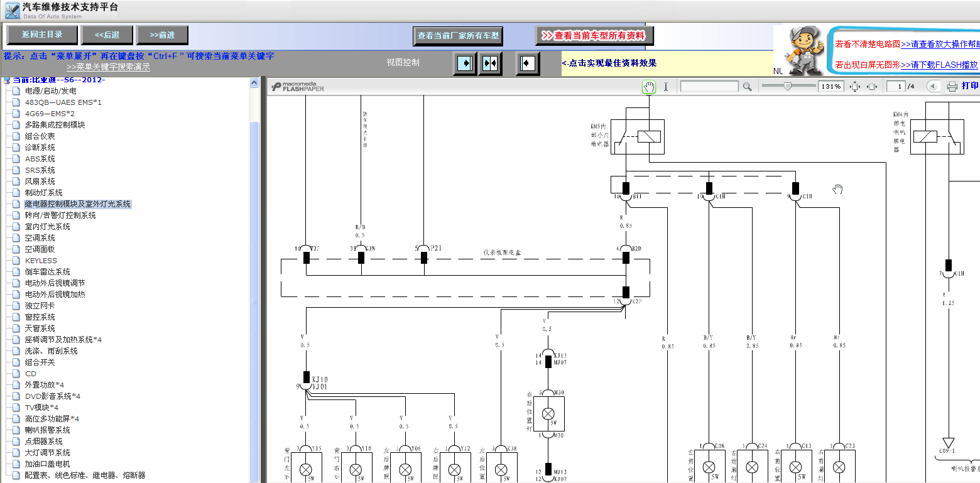Screen dimensions: 980x483
Task: Select 空调系统 in the tree
Action: point(40,238)
